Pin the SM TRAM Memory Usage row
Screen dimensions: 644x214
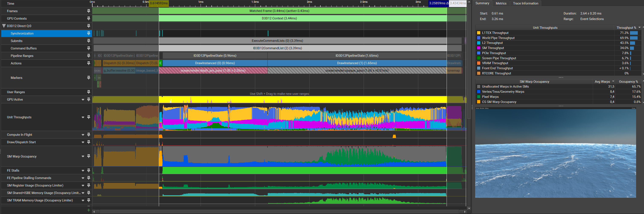point(88,200)
